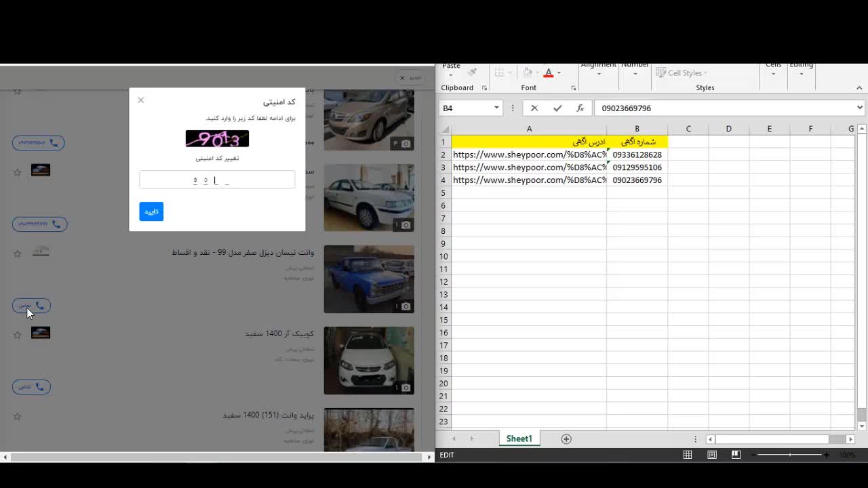The width and height of the screenshot is (868, 488).
Task: Expand the formula bar
Action: [859, 108]
